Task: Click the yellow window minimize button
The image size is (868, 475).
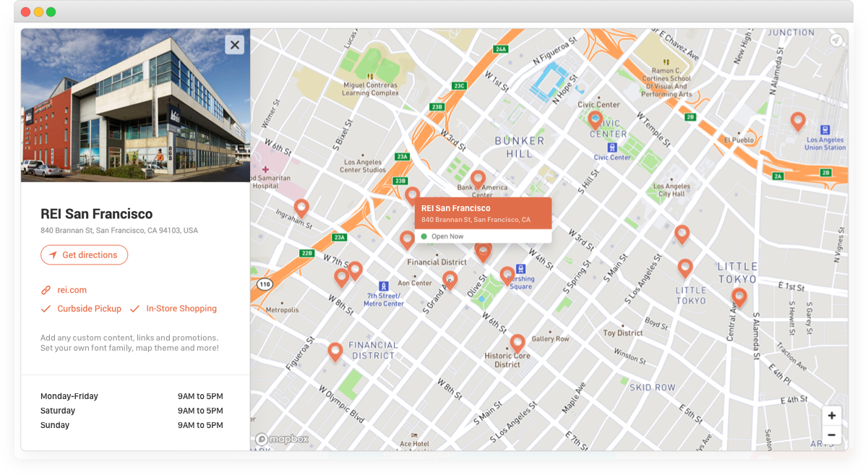Action: 38,12
